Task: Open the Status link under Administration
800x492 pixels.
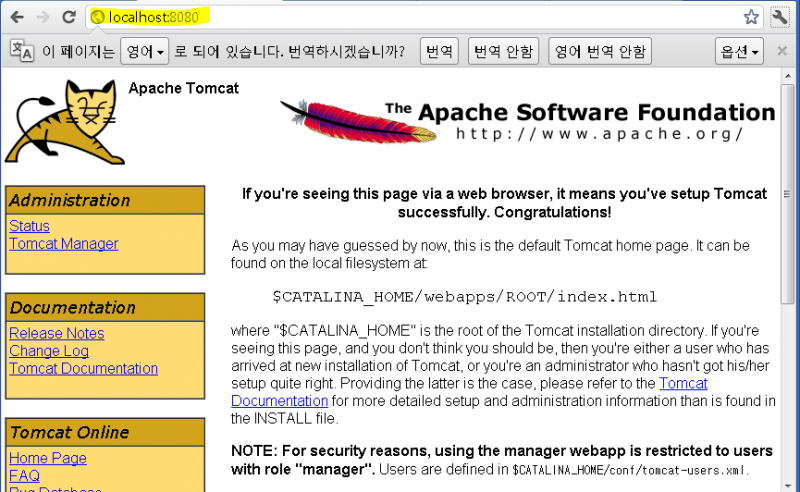Action: pos(29,226)
